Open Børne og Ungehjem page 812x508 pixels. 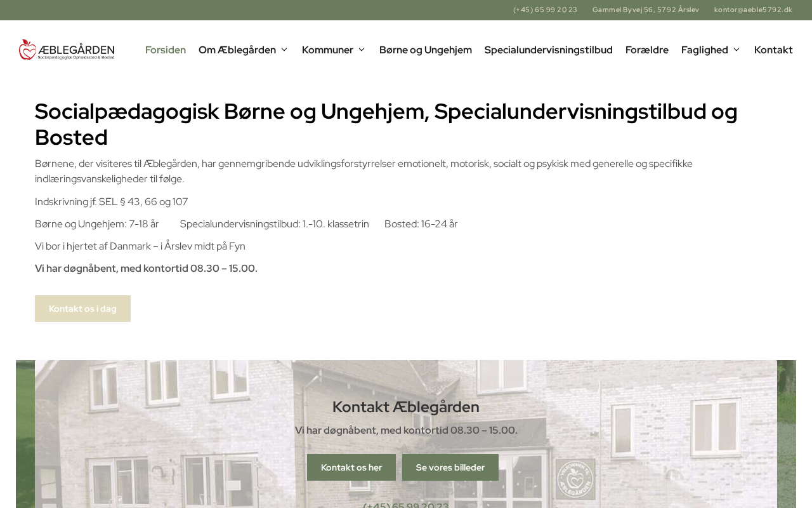tap(426, 50)
